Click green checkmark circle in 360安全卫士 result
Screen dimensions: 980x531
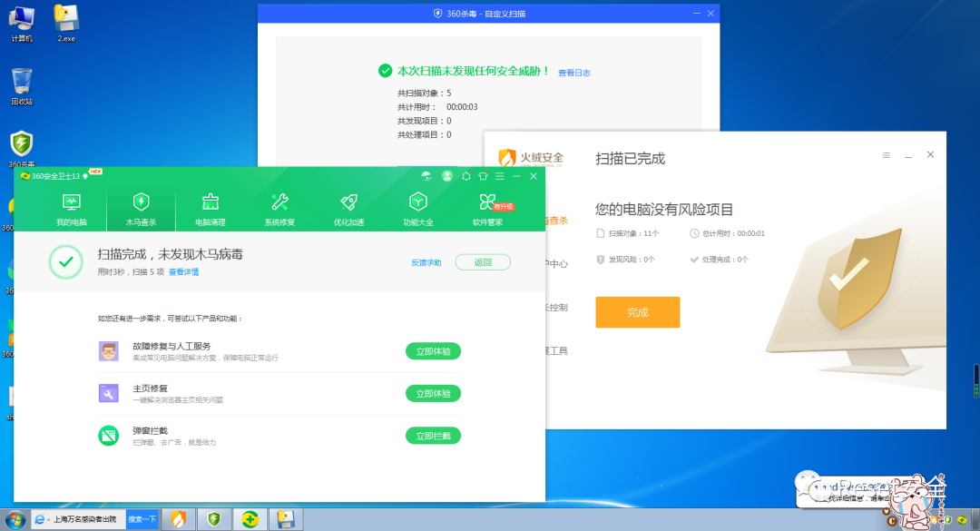click(65, 261)
